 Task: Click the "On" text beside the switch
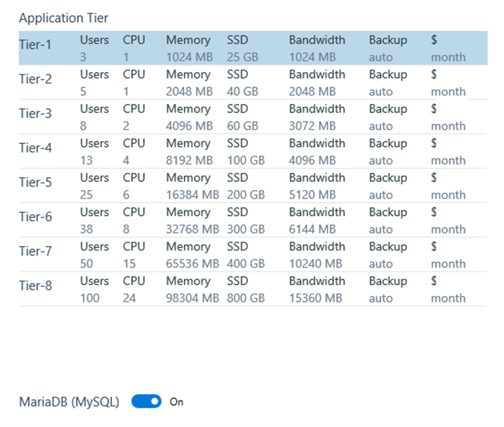point(176,402)
